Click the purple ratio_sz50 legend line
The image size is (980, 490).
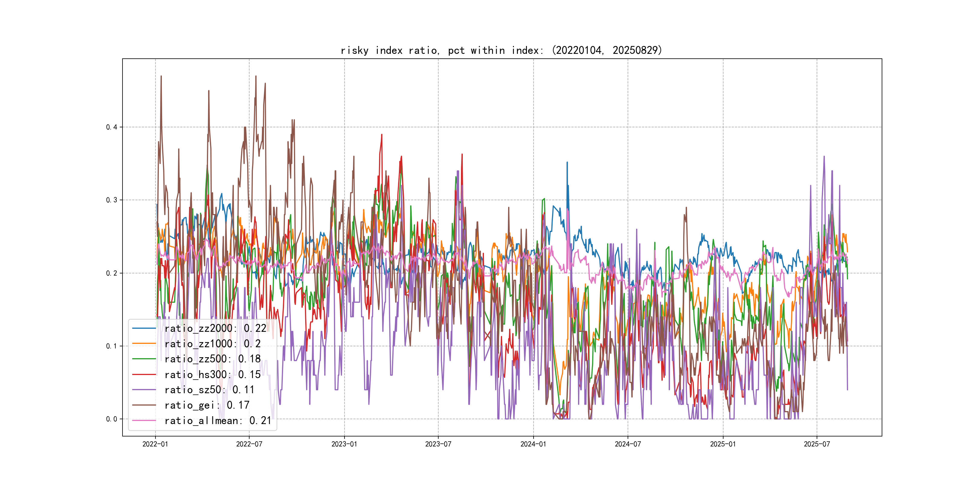point(144,390)
